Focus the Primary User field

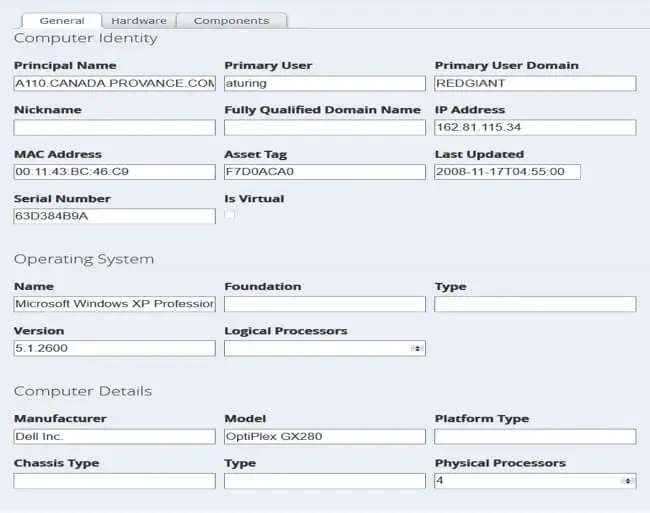click(325, 83)
